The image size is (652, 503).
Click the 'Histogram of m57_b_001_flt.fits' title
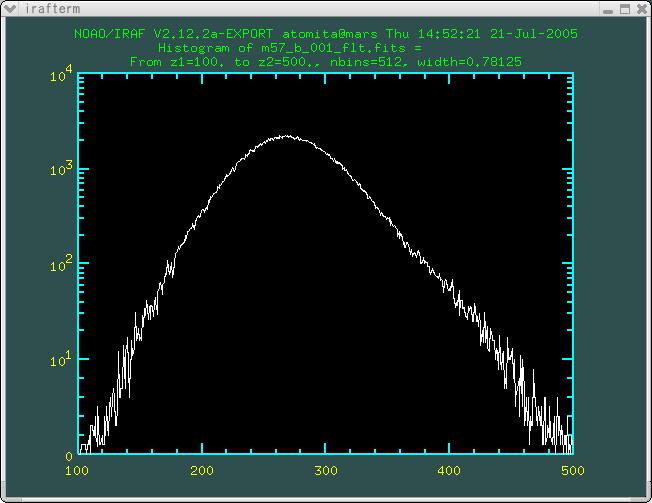pos(290,48)
